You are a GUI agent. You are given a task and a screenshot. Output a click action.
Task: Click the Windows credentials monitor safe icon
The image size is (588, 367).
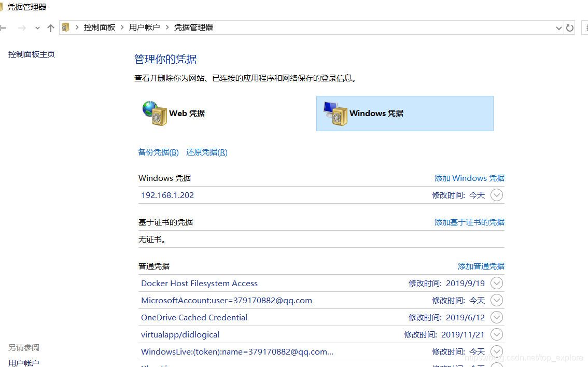tap(335, 113)
